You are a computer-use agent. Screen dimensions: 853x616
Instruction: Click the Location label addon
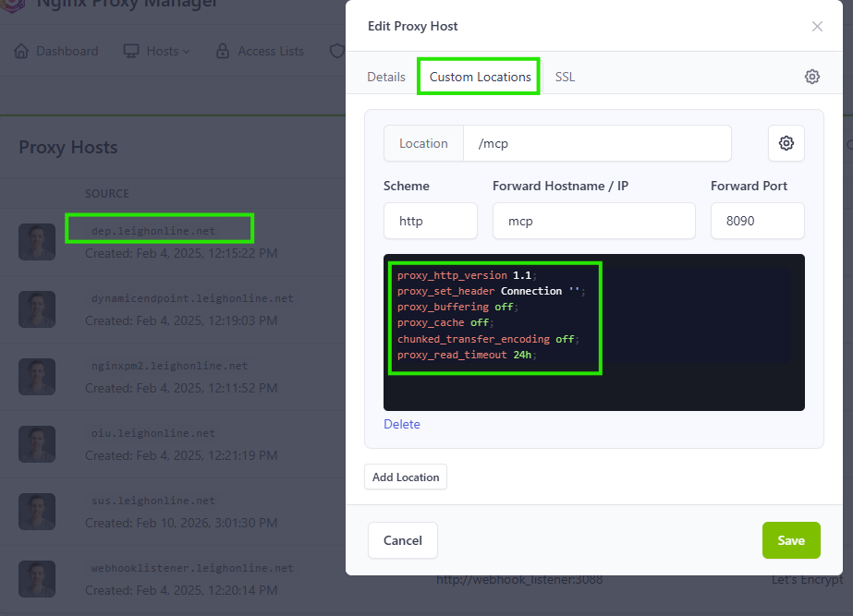pyautogui.click(x=424, y=143)
